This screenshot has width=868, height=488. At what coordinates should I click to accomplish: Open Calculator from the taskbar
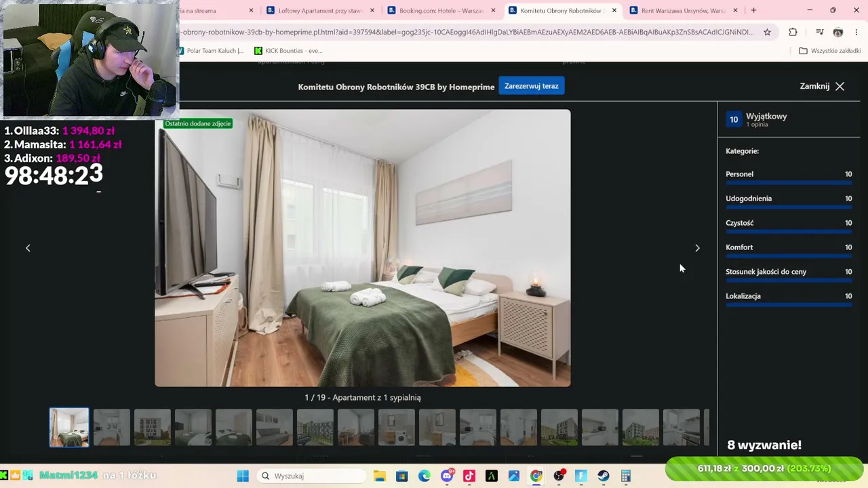click(626, 476)
